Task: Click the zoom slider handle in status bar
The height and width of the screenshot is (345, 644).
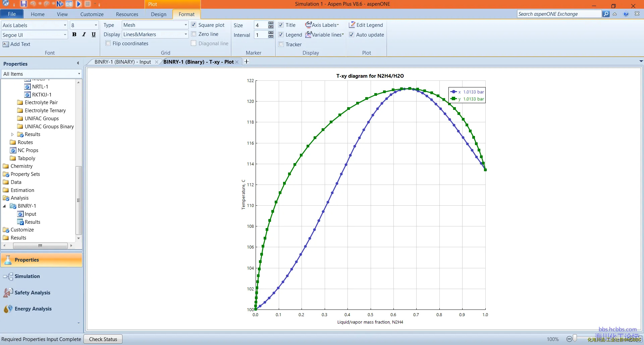Action: coord(575,339)
